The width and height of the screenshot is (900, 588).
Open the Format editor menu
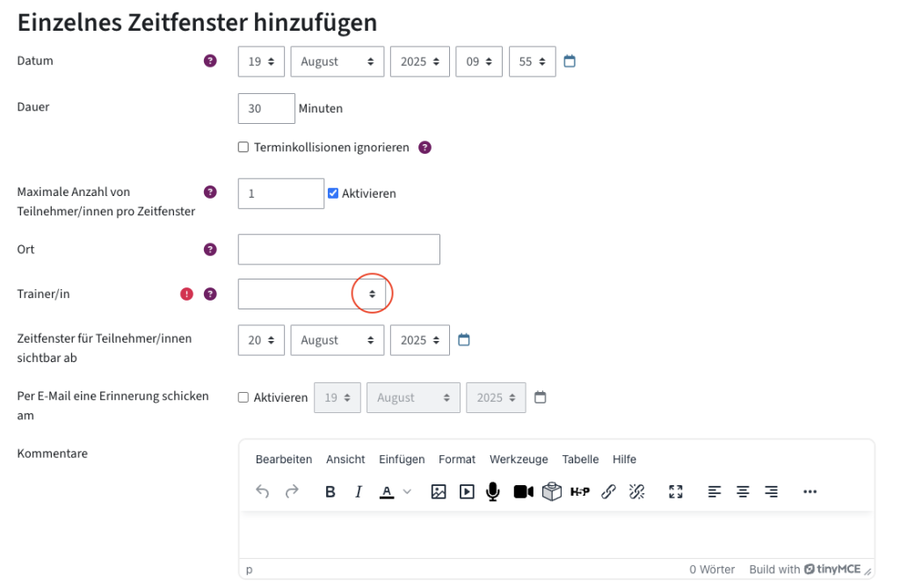point(457,460)
